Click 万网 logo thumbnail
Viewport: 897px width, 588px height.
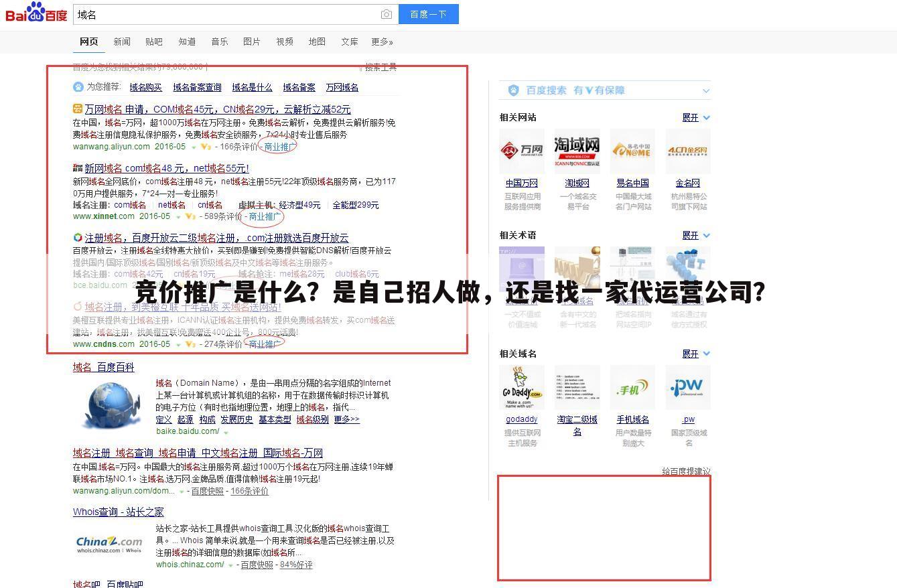pyautogui.click(x=522, y=151)
